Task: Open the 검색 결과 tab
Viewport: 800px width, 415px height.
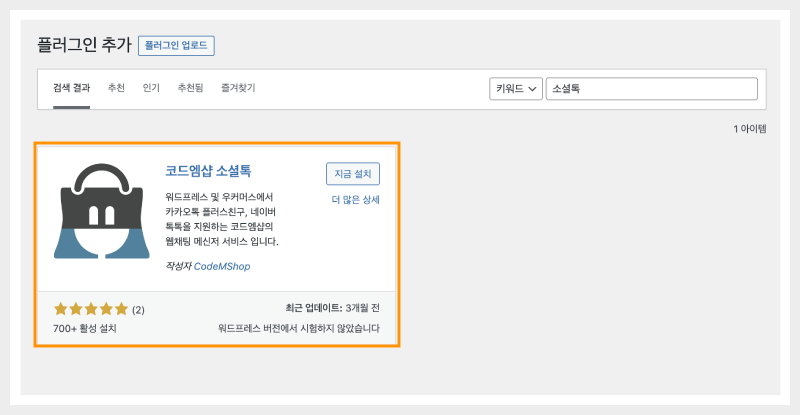Action: click(x=71, y=88)
